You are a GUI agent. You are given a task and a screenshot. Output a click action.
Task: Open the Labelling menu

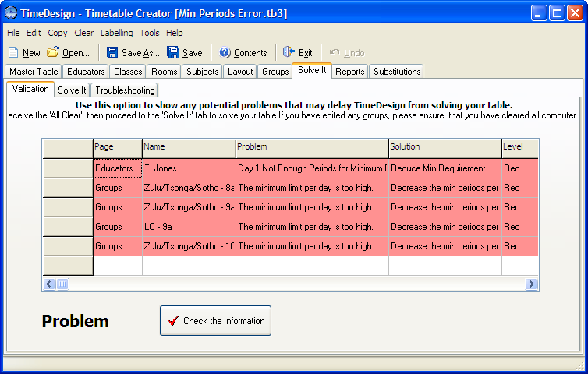[x=117, y=33]
